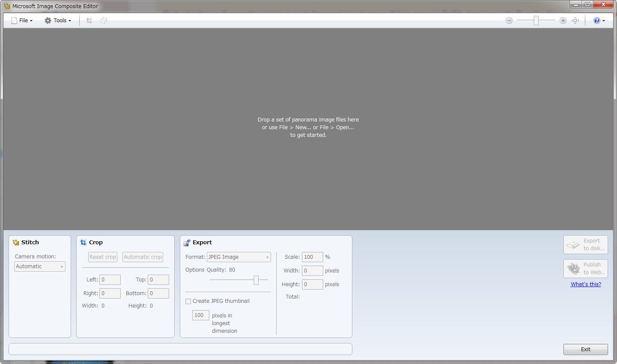Click the Export to disk button
The image size is (617, 364).
pos(586,245)
